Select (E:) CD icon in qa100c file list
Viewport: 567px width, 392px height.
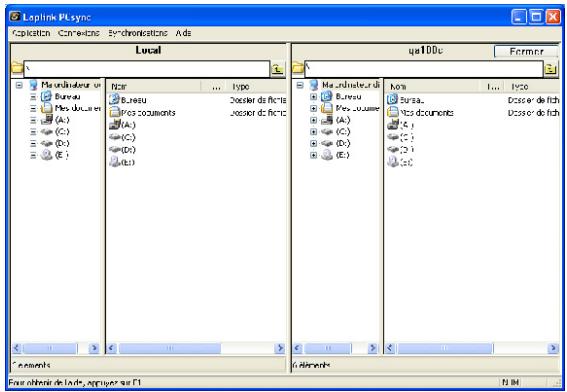click(x=392, y=162)
